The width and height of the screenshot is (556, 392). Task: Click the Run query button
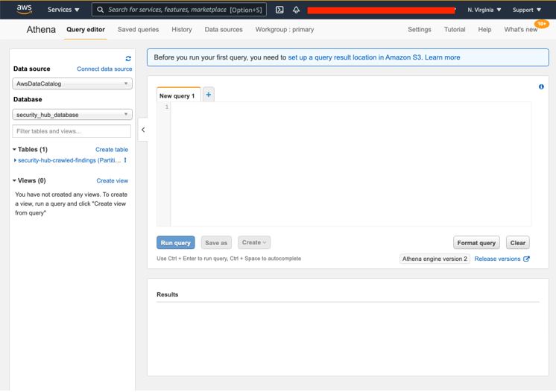(x=176, y=243)
